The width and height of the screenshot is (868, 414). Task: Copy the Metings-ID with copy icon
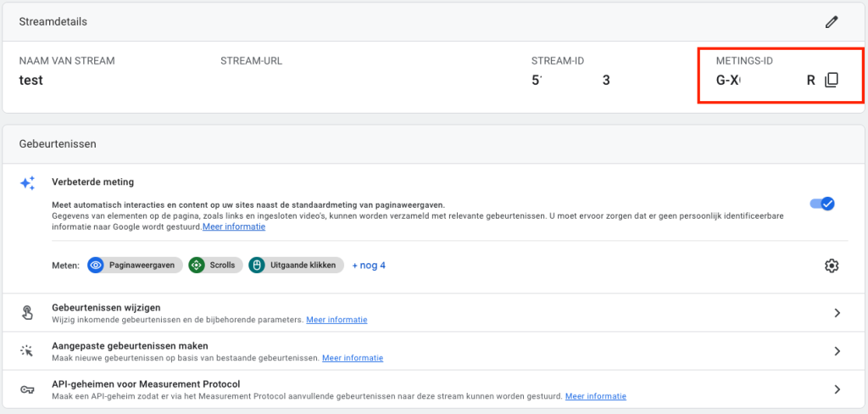tap(832, 80)
